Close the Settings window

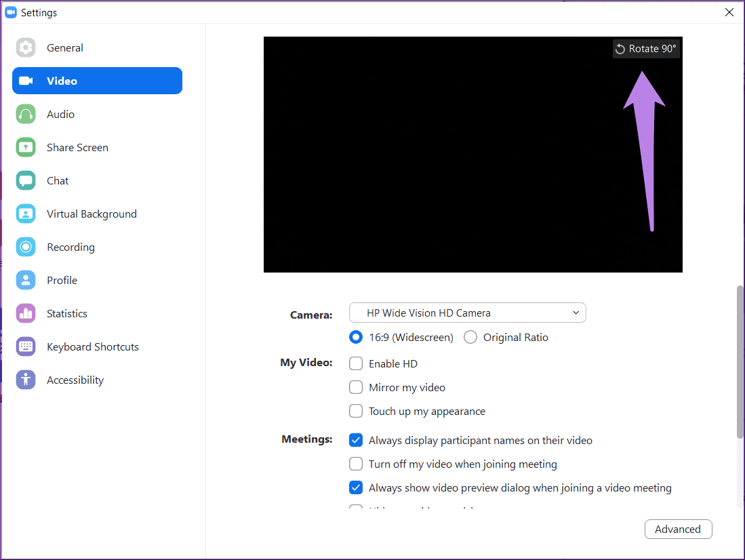tap(729, 12)
